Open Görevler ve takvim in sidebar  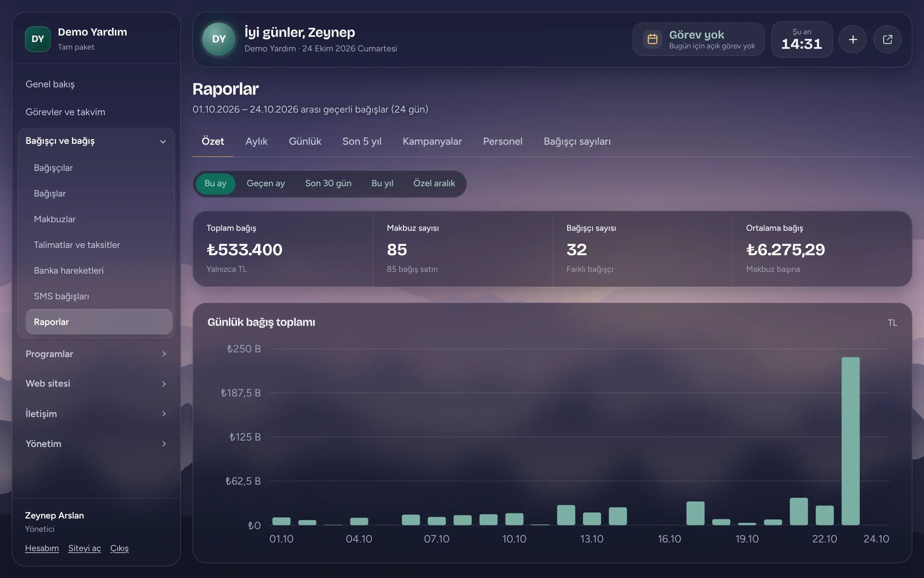[x=96, y=112]
